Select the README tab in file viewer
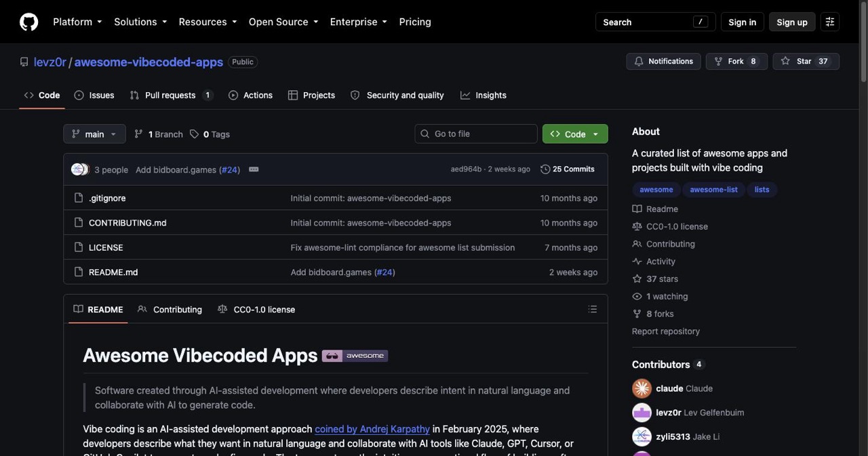 click(x=98, y=310)
